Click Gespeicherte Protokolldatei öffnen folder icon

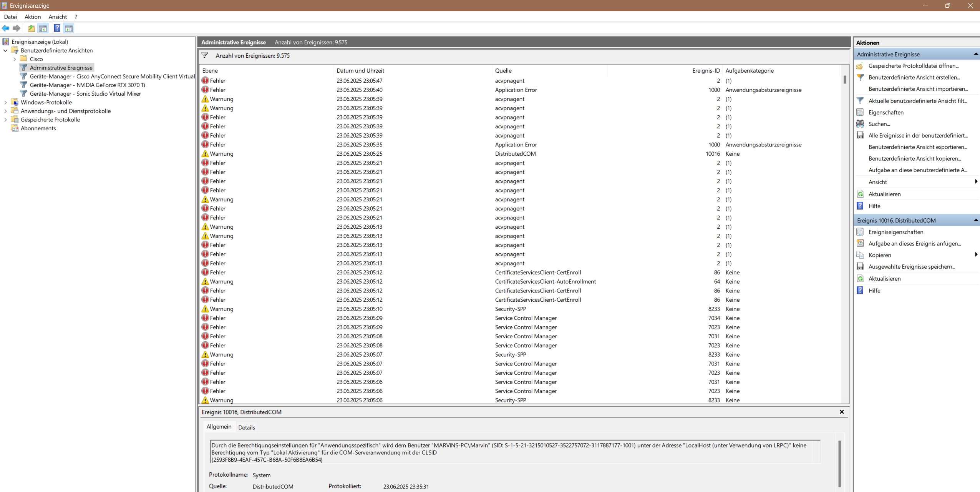860,66
